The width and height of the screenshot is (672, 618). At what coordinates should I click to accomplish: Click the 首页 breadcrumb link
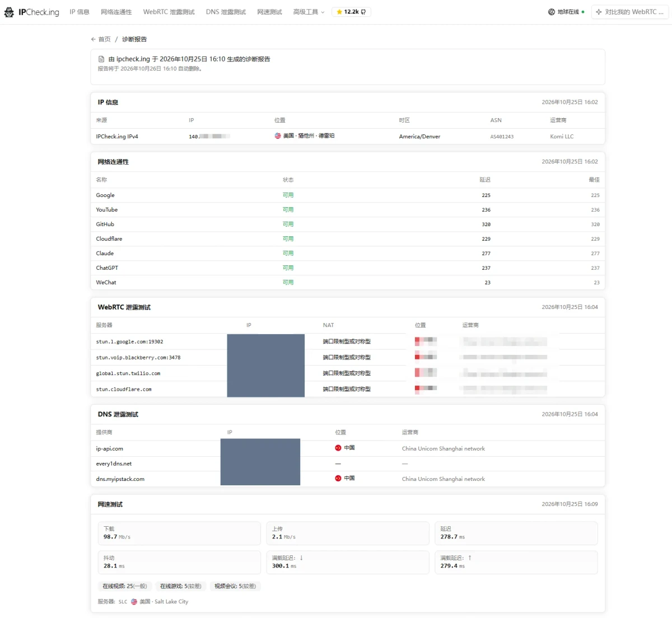pyautogui.click(x=105, y=39)
